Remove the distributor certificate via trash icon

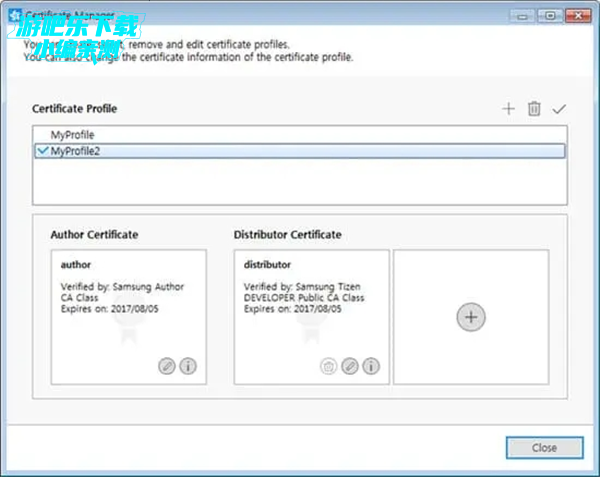(x=328, y=366)
